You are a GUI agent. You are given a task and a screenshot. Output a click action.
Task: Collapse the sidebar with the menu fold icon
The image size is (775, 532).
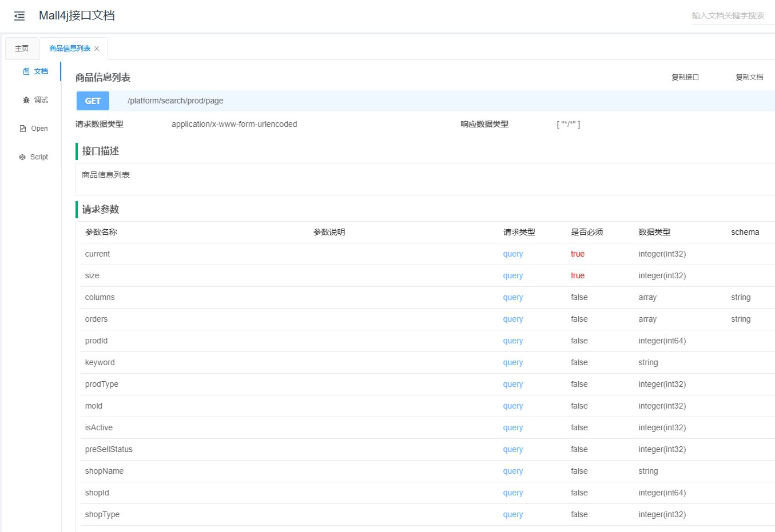pos(19,16)
